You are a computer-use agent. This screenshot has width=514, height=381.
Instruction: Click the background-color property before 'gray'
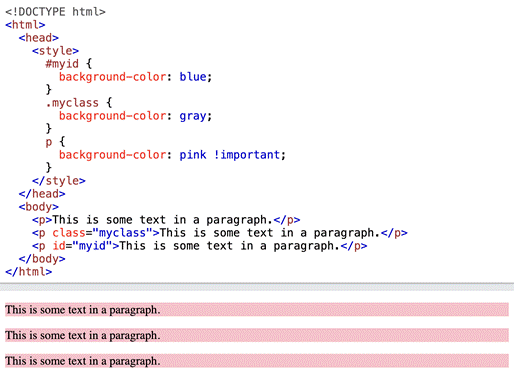112,116
